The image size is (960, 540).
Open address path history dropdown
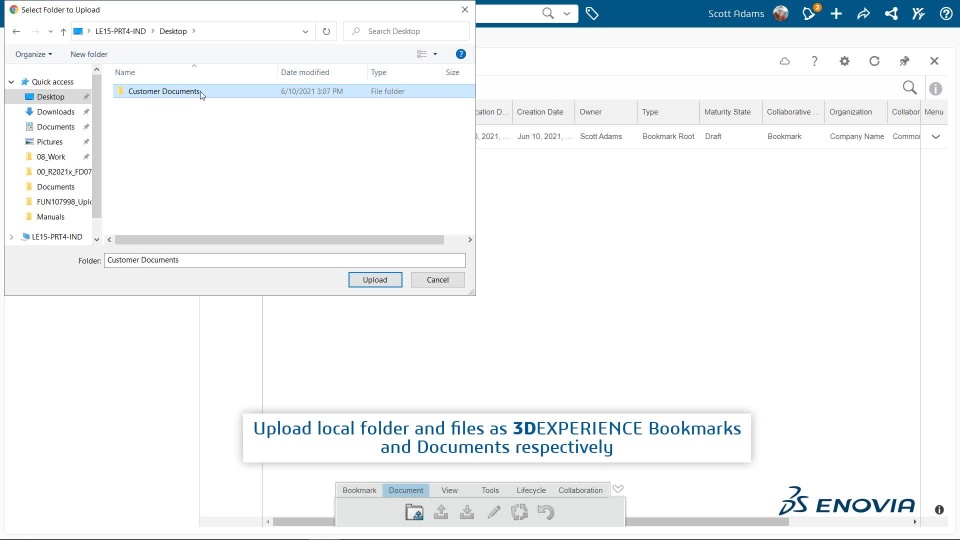(x=305, y=31)
